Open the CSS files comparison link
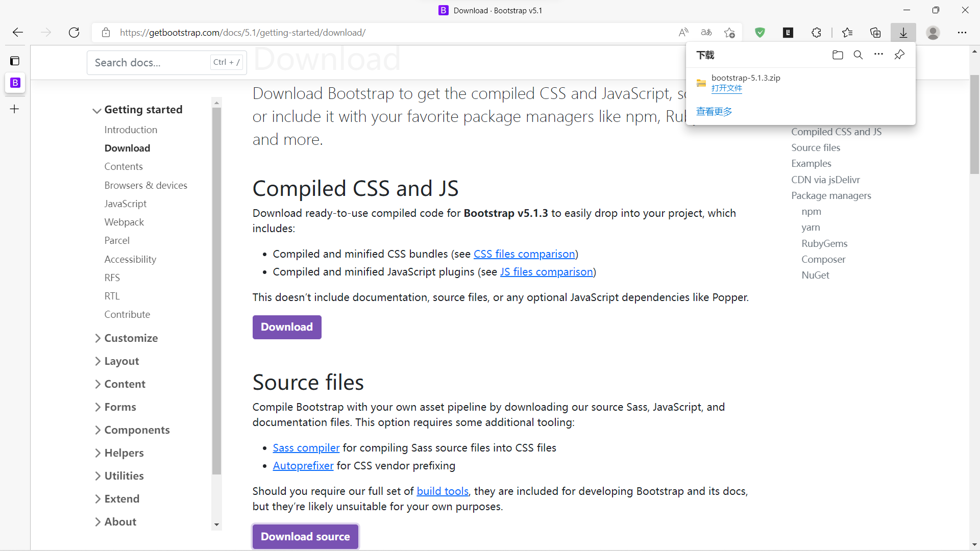This screenshot has height=551, width=980. (x=524, y=254)
